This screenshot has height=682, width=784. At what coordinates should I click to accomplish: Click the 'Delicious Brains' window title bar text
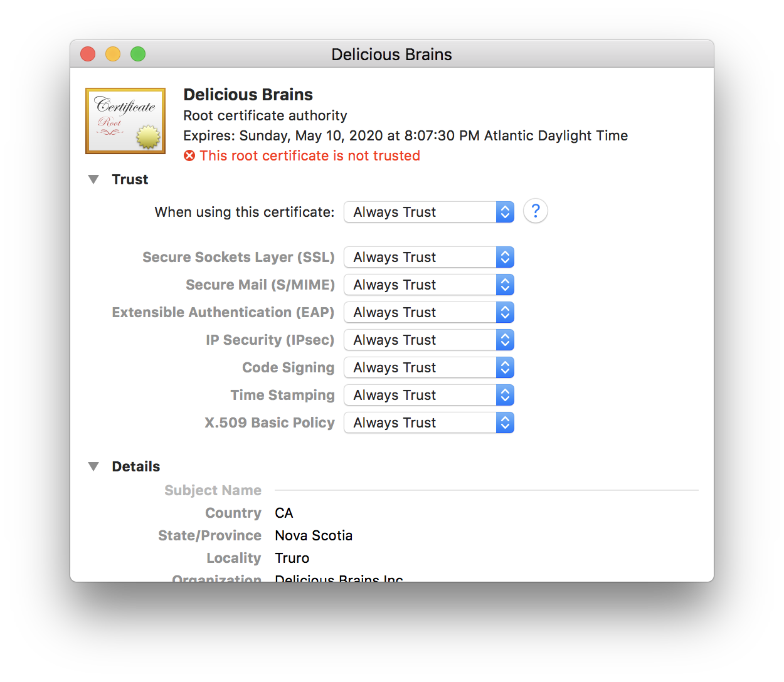pyautogui.click(x=392, y=55)
